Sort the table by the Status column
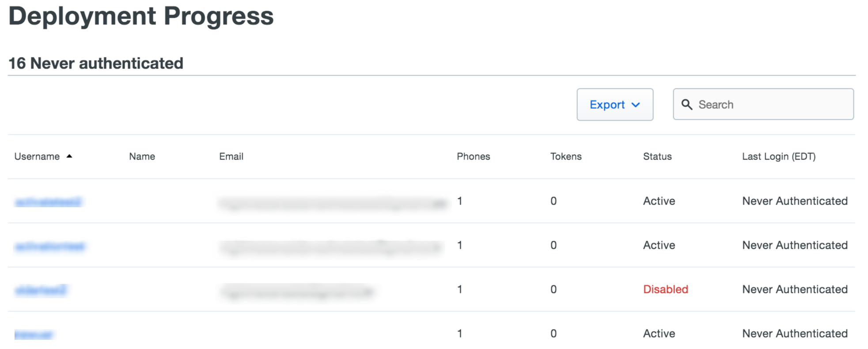This screenshot has height=349, width=868. click(x=657, y=156)
